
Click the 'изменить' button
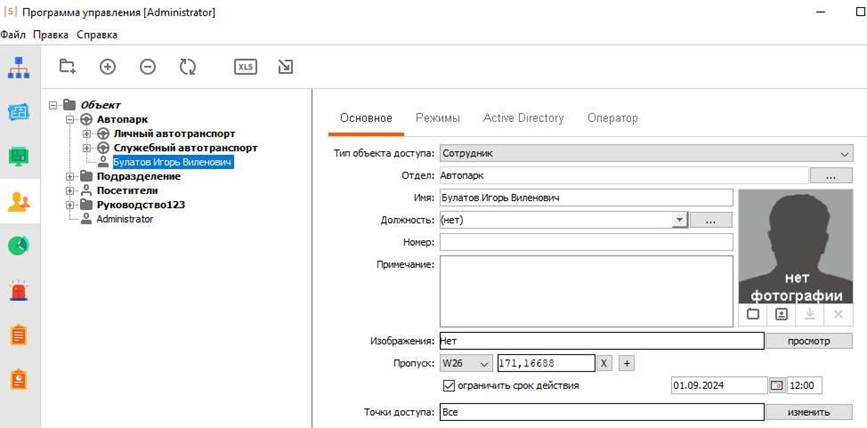pos(808,412)
